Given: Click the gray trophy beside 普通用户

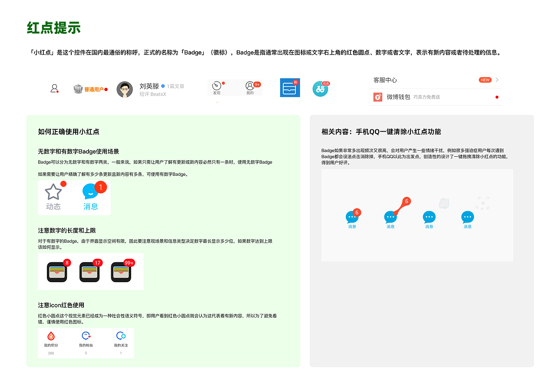Looking at the screenshot, I should (78, 88).
